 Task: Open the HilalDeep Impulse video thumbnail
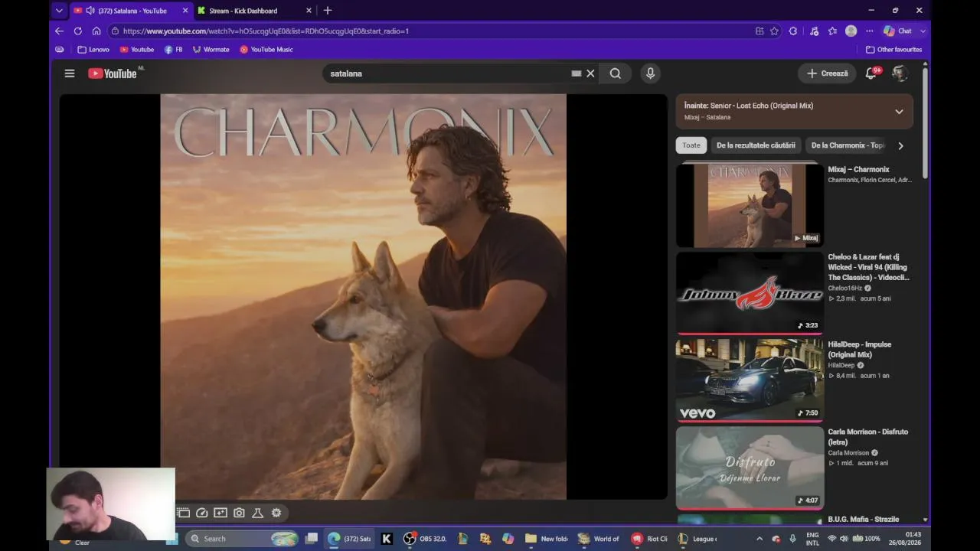click(750, 380)
